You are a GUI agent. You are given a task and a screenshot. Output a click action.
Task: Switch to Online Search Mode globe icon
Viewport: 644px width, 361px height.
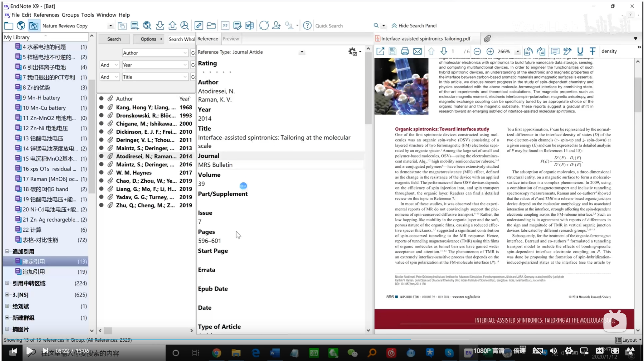(21, 26)
